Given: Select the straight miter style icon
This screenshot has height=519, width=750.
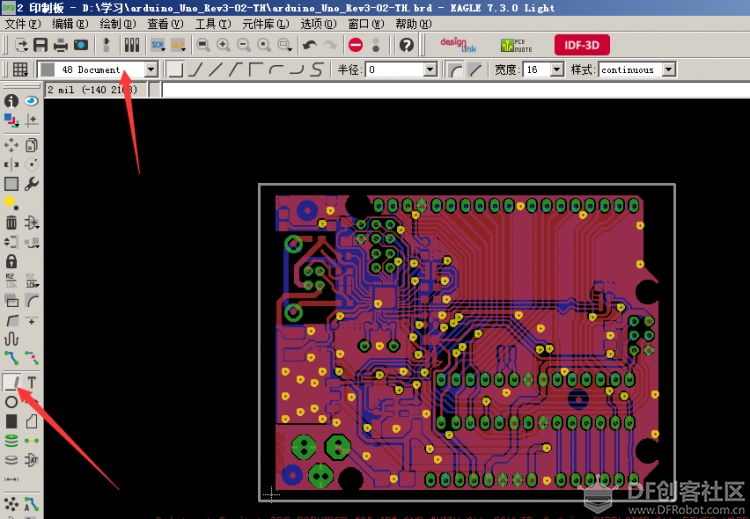Looking at the screenshot, I should click(475, 70).
